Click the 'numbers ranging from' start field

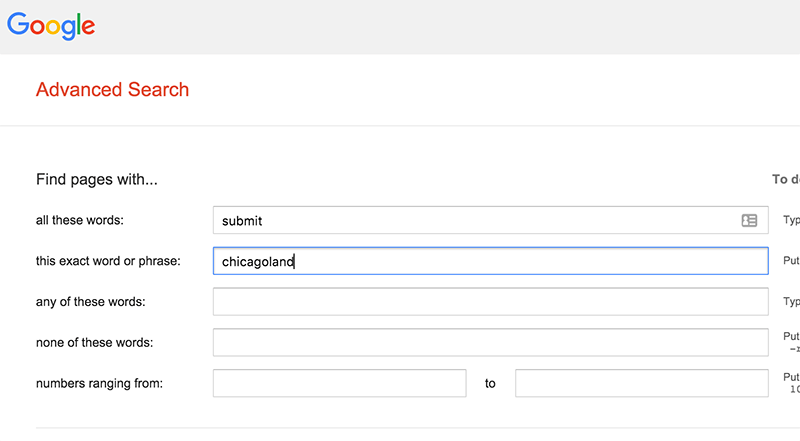[x=339, y=383]
